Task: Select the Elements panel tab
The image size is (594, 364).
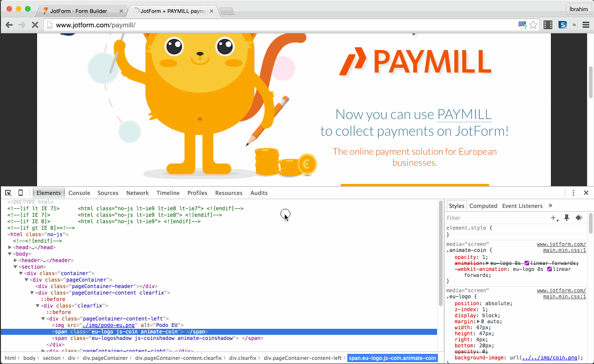Action: 49,193
